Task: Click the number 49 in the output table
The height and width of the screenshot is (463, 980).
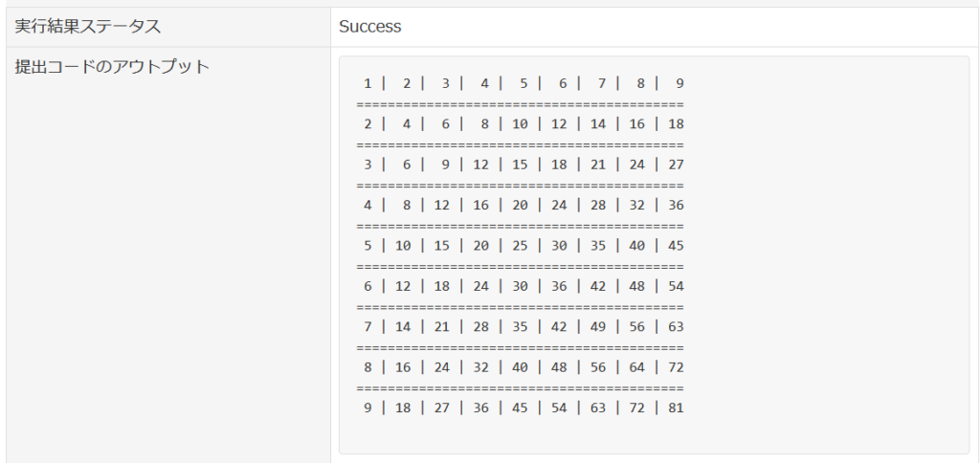Action: [598, 327]
